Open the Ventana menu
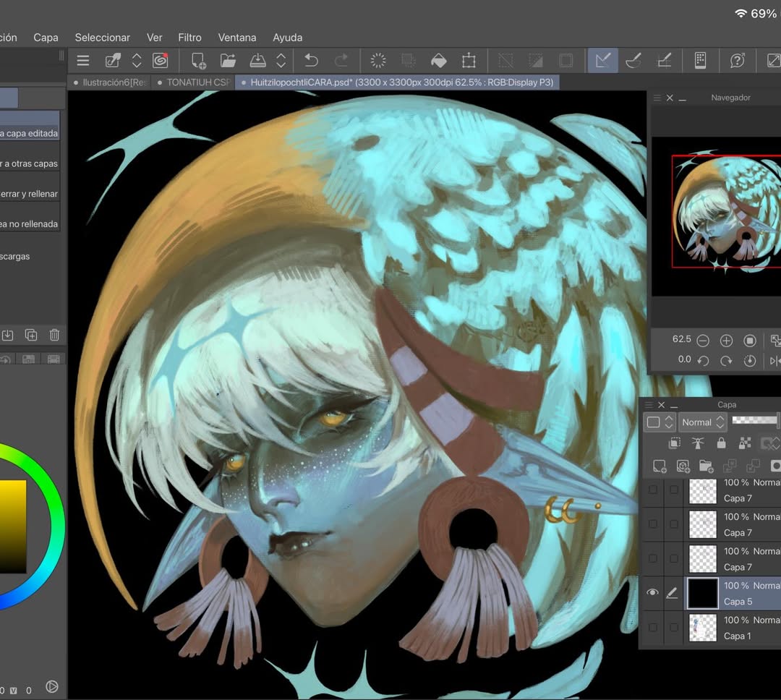Viewport: 781px width, 700px height. coord(237,38)
